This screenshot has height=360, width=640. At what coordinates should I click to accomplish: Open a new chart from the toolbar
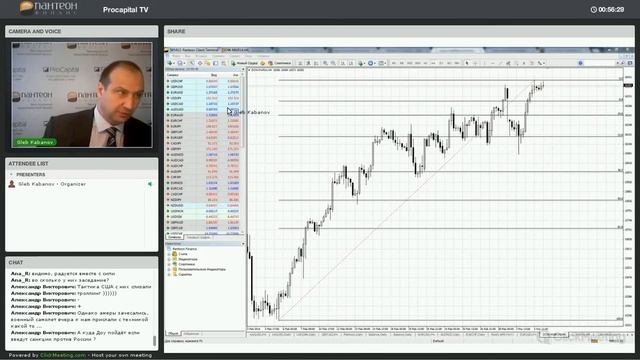point(171,63)
